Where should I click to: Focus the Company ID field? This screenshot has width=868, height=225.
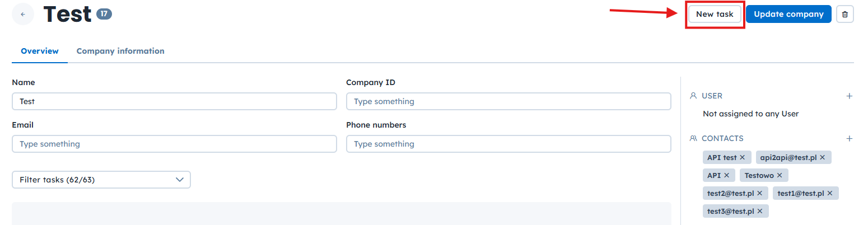(508, 101)
